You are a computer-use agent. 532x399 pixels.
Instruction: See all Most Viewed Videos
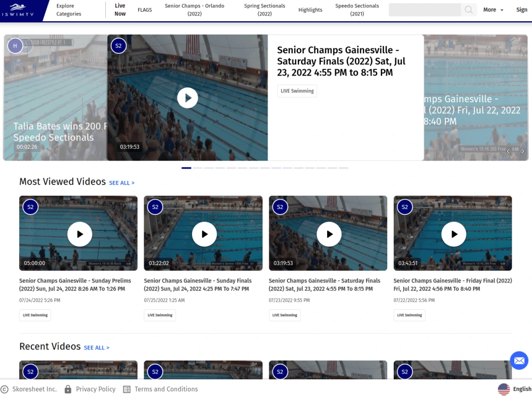[121, 183]
